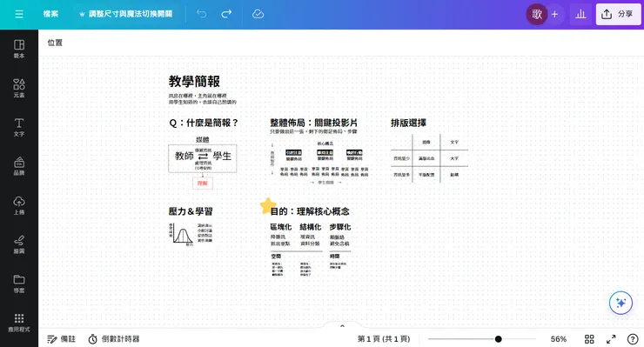The height and width of the screenshot is (347, 644).
Task: Open grid view of pages
Action: point(589,339)
